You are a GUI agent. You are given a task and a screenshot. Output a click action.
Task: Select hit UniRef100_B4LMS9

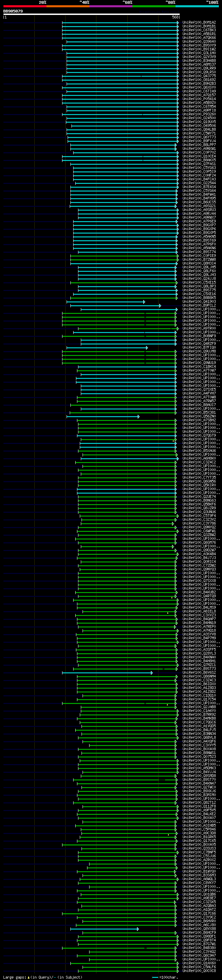tap(199, 608)
